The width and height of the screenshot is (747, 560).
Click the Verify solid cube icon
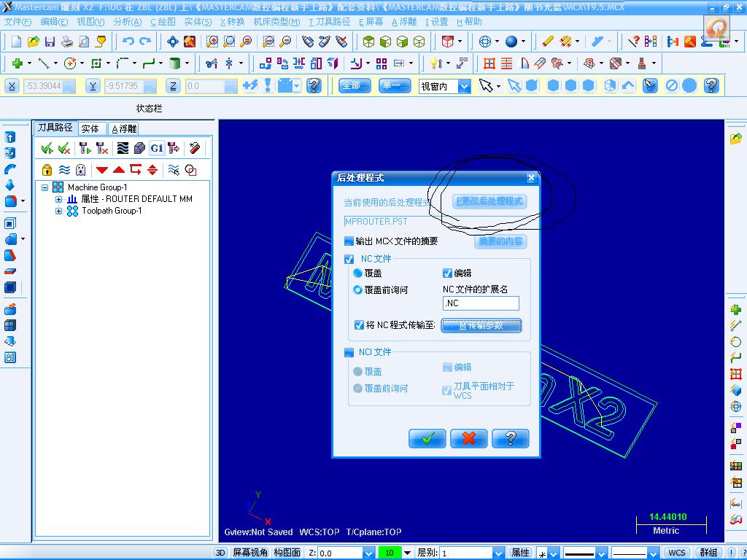point(139,149)
